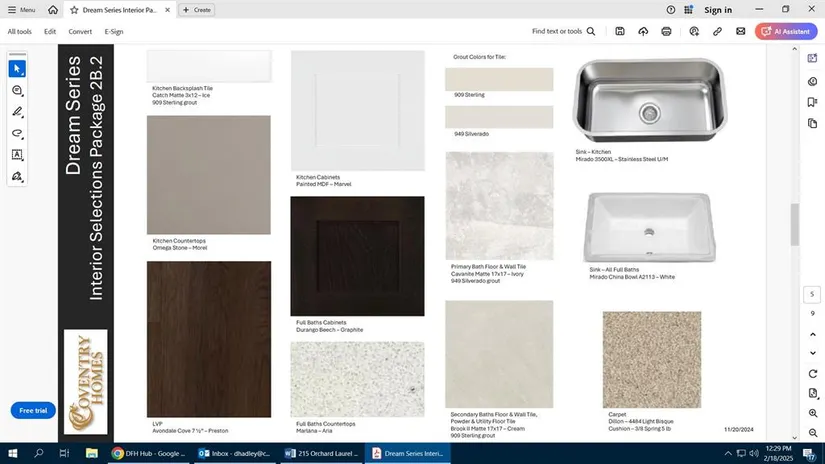Launch the AI Assistant
825x464 pixels.
[786, 32]
